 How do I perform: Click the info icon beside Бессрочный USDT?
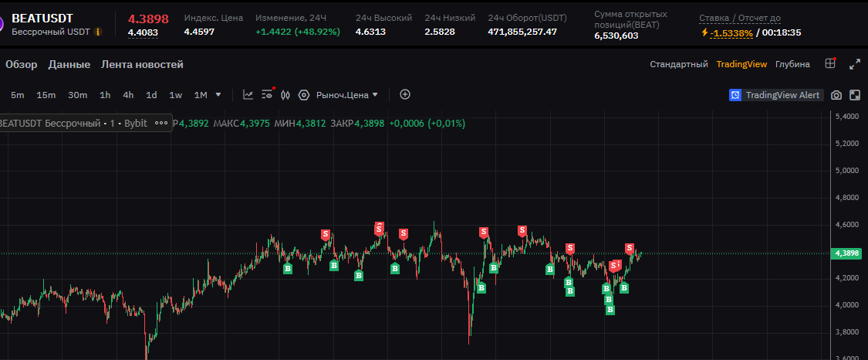[x=98, y=32]
